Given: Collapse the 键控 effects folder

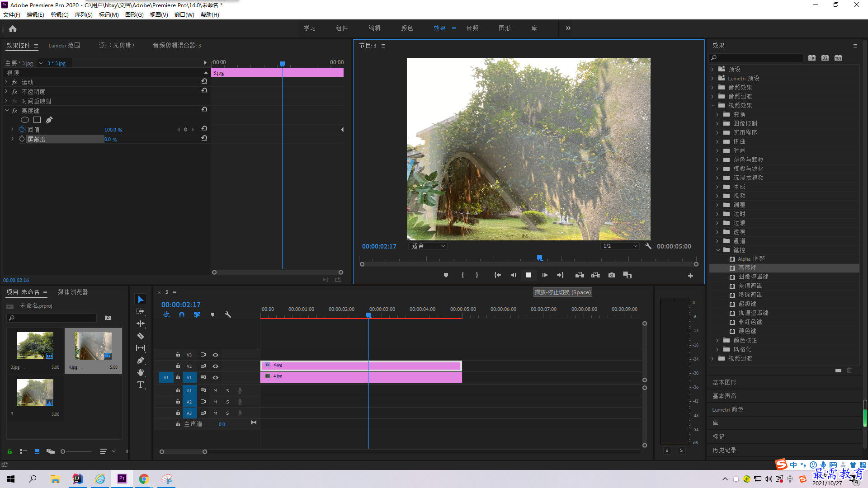Looking at the screenshot, I should [x=718, y=250].
